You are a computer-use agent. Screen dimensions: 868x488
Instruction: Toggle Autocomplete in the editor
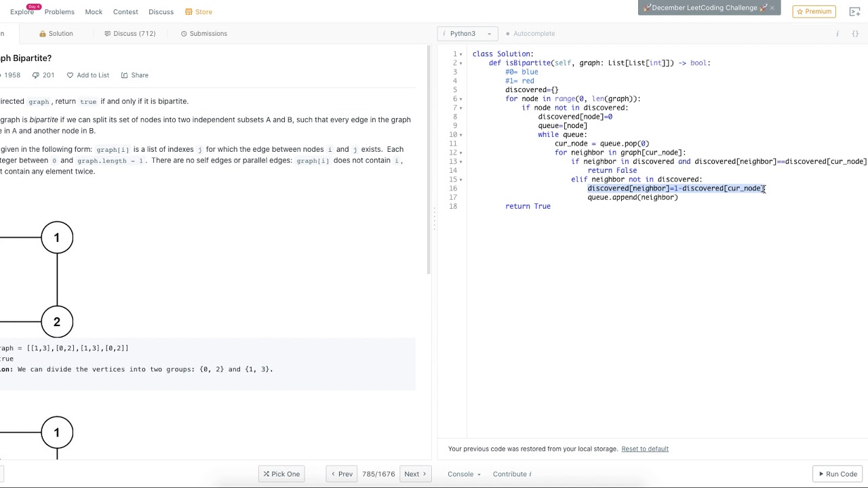530,33
